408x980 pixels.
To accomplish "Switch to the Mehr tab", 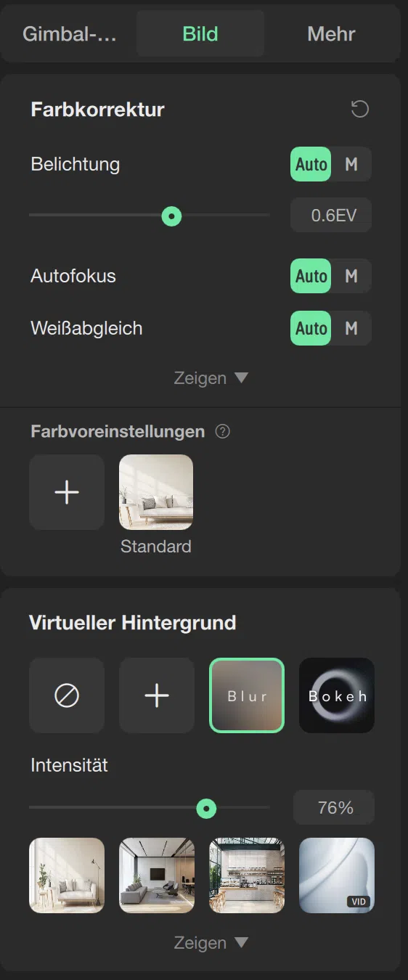I will coord(331,34).
